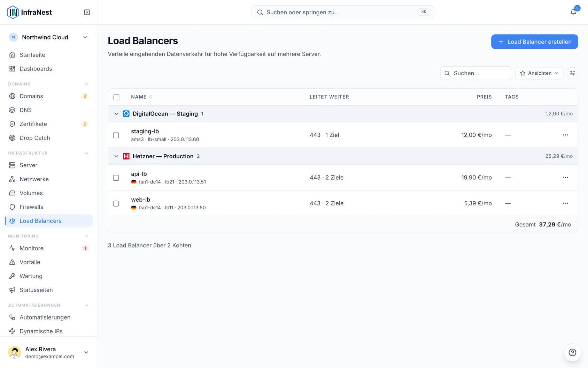The image size is (588, 368).
Task: Click the Statusseiten megaphone icon
Action: coord(12,290)
